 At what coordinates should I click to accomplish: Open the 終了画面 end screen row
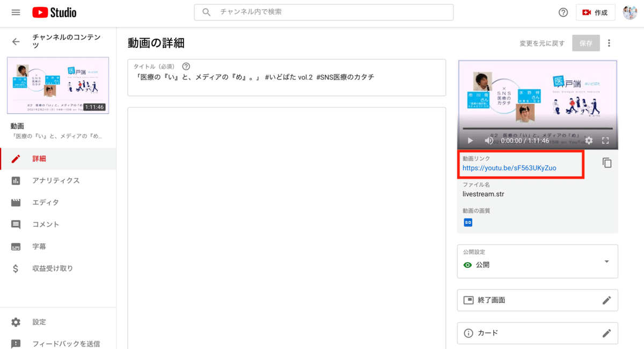pyautogui.click(x=538, y=300)
